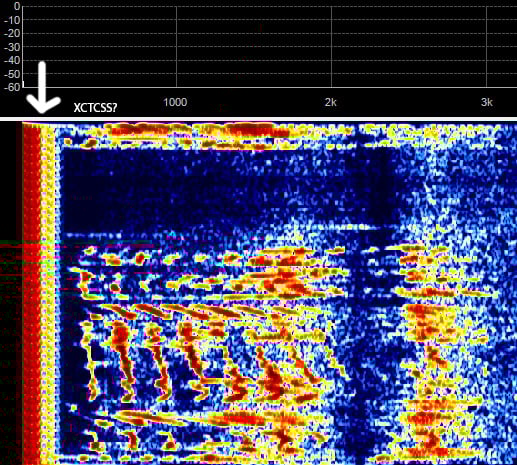Click the white divider between spectrum and waterfall
This screenshot has width=517, height=465.
pyautogui.click(x=258, y=119)
